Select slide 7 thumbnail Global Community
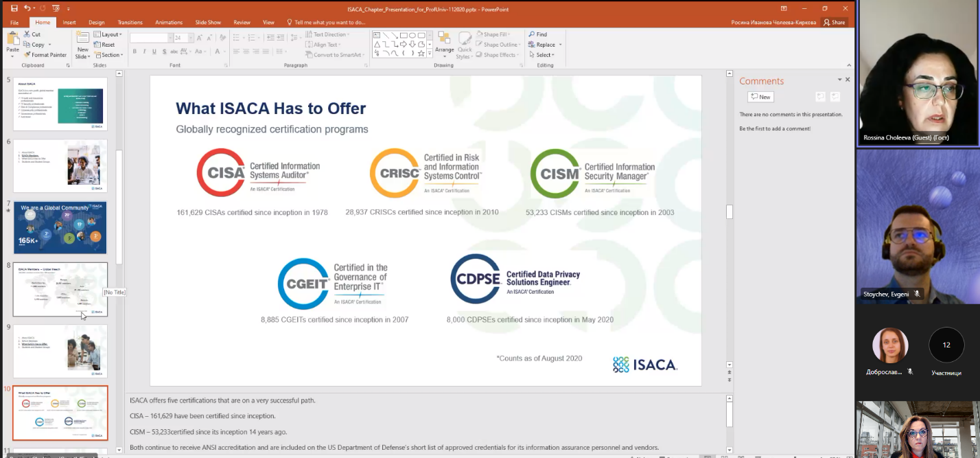 coord(60,227)
